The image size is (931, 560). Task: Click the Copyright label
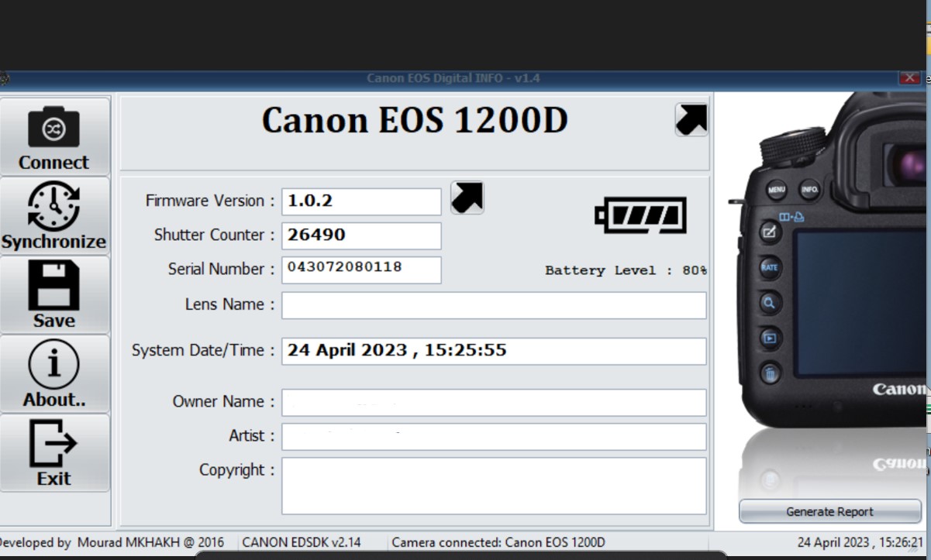pyautogui.click(x=237, y=470)
